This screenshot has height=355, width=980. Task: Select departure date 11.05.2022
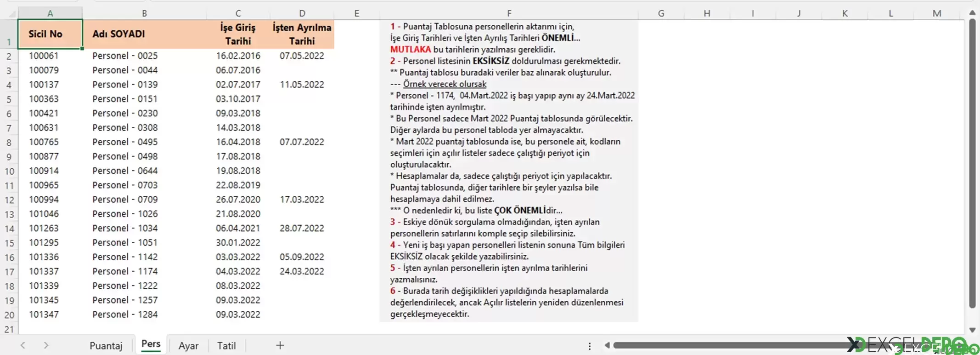(302, 85)
